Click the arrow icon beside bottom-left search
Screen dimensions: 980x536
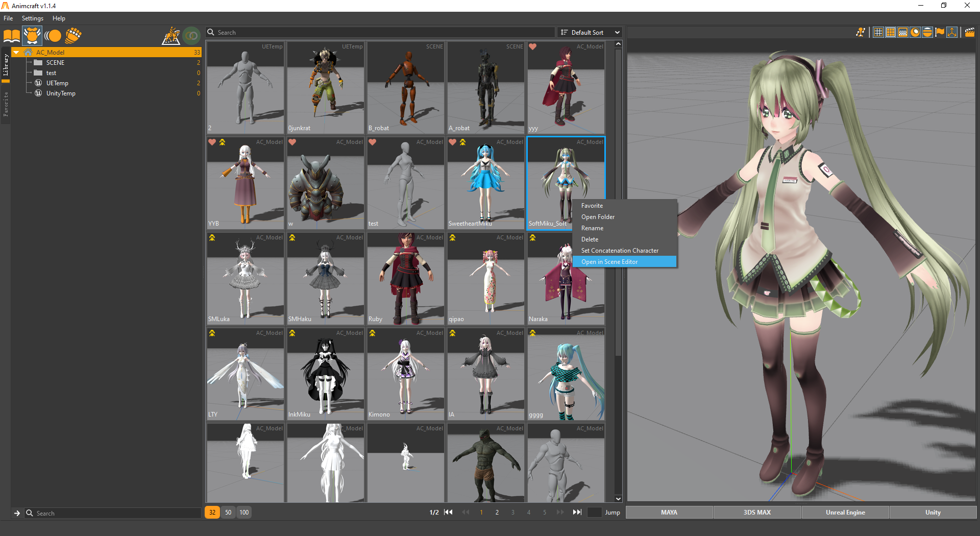[17, 513]
